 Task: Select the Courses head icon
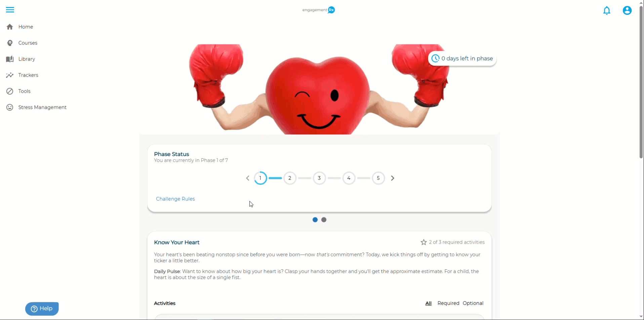(x=10, y=43)
